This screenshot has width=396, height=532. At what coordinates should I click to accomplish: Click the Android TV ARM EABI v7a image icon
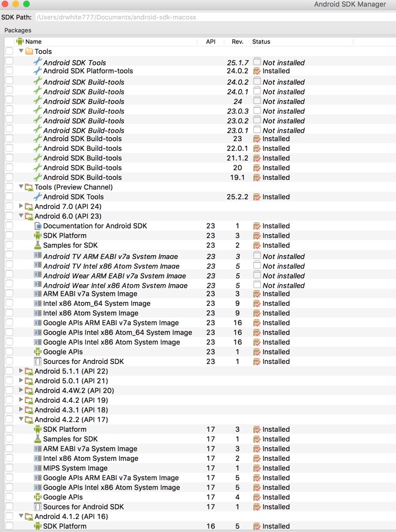click(38, 255)
